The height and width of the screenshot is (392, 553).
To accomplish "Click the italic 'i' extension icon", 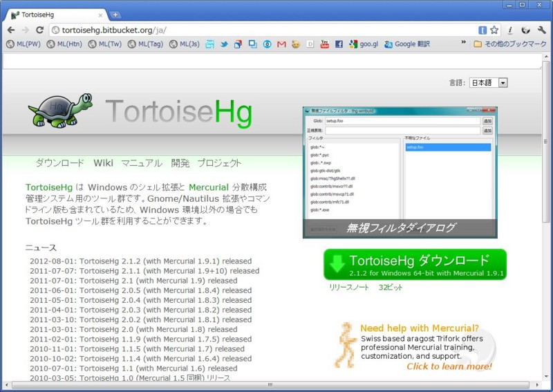I will click(510, 30).
